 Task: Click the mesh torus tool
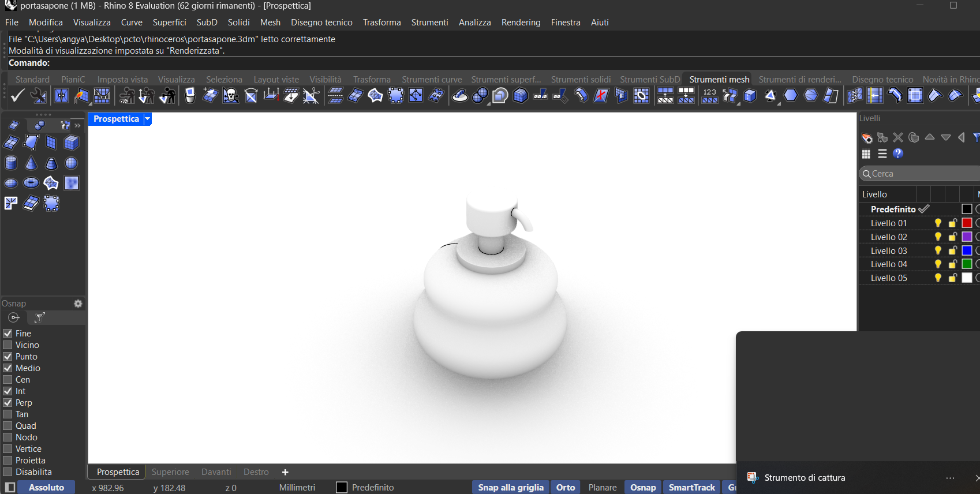click(x=31, y=184)
